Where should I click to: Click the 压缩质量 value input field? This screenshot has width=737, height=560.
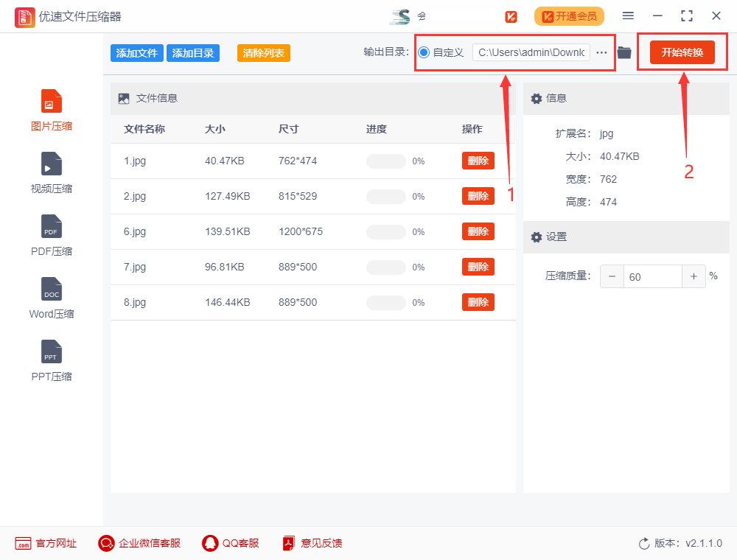click(x=652, y=276)
